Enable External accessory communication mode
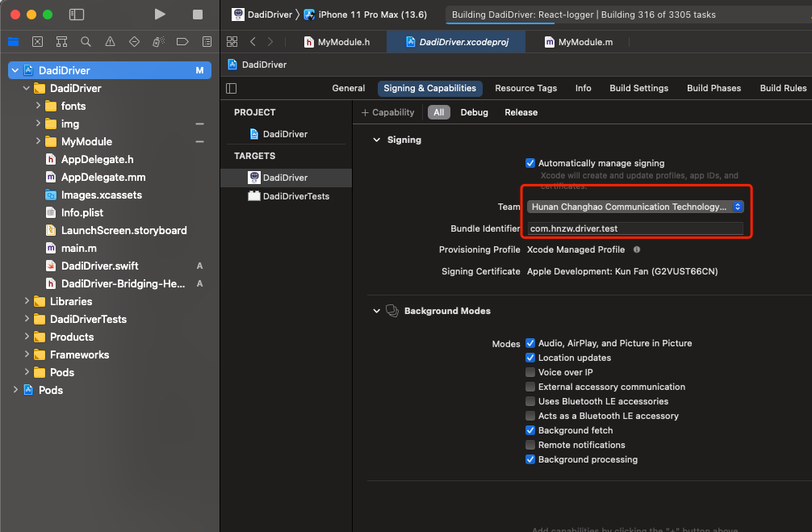The width and height of the screenshot is (812, 532). (x=530, y=387)
